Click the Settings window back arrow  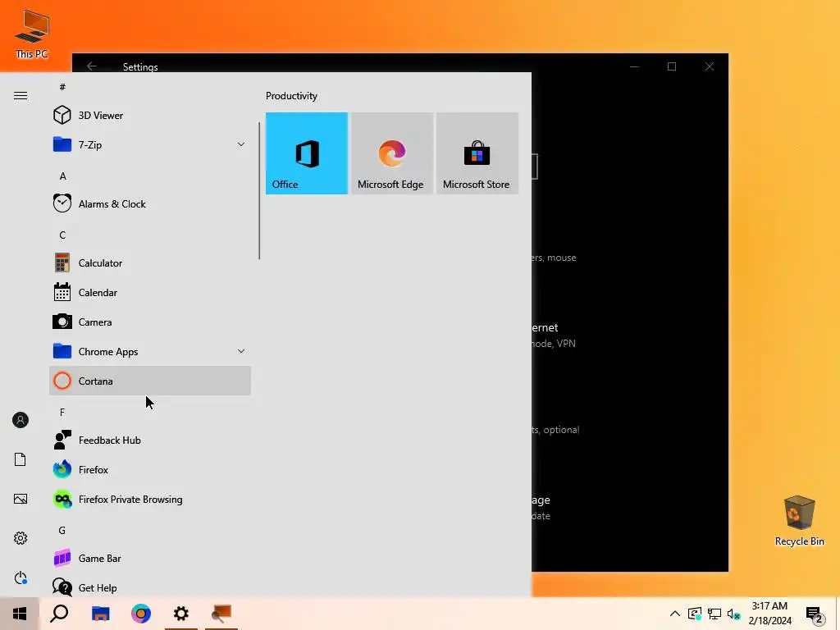point(92,66)
